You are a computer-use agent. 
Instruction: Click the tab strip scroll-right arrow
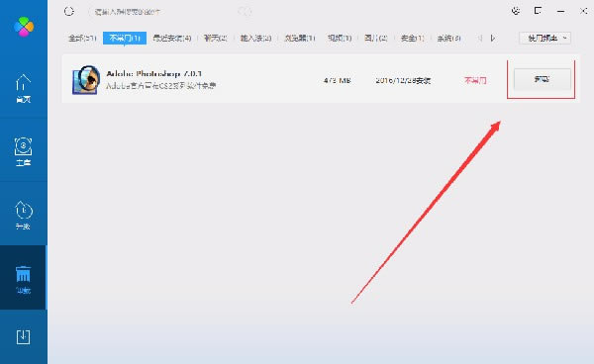point(493,39)
